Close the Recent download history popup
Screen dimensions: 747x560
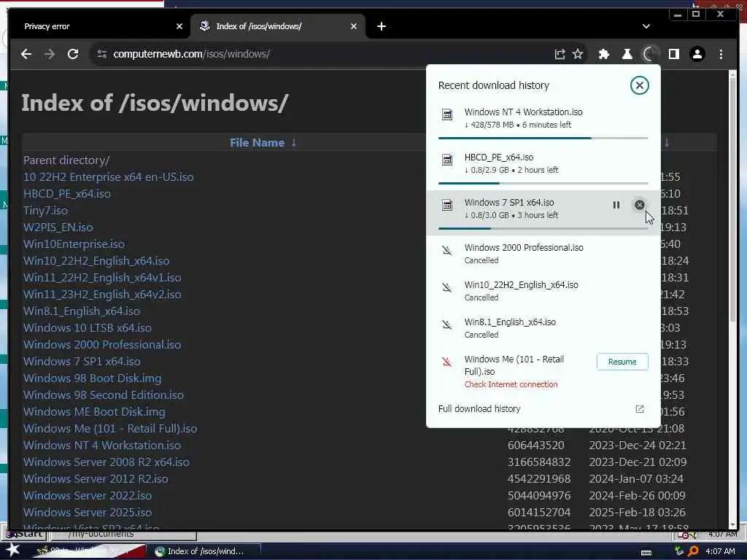click(639, 85)
